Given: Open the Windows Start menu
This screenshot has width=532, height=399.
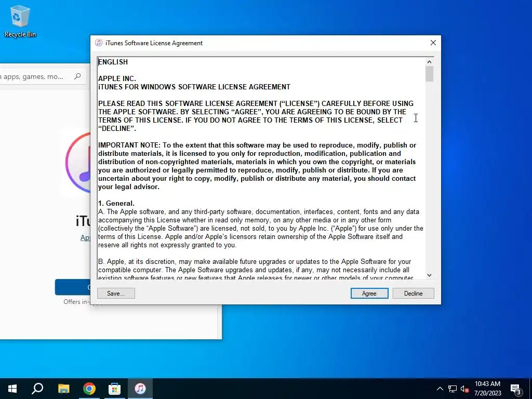Looking at the screenshot, I should pos(12,389).
